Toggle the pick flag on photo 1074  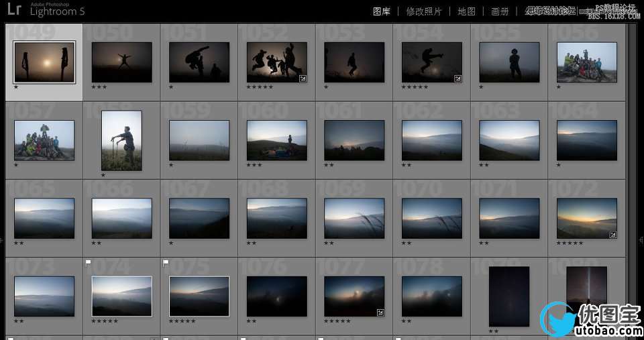pos(88,262)
